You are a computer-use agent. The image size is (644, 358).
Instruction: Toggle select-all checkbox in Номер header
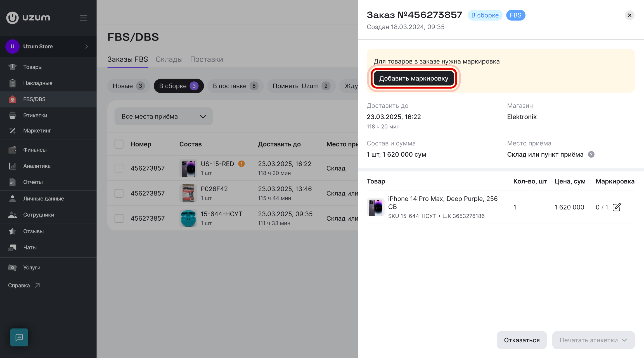119,144
